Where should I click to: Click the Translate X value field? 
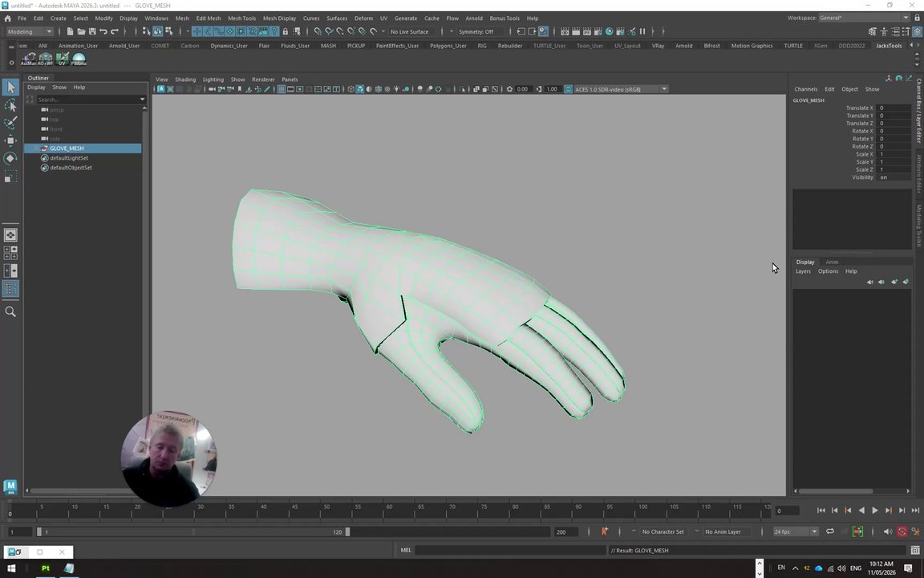[x=894, y=108]
